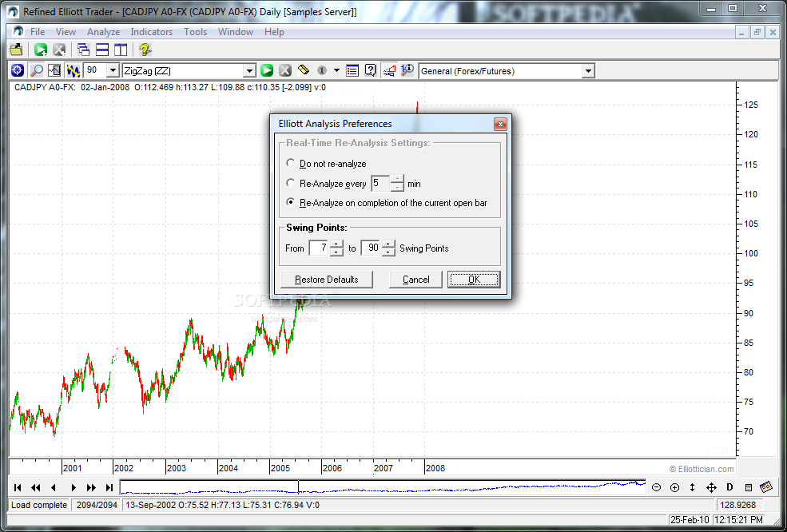This screenshot has width=787, height=532.
Task: Open the Analyze menu
Action: click(x=103, y=32)
